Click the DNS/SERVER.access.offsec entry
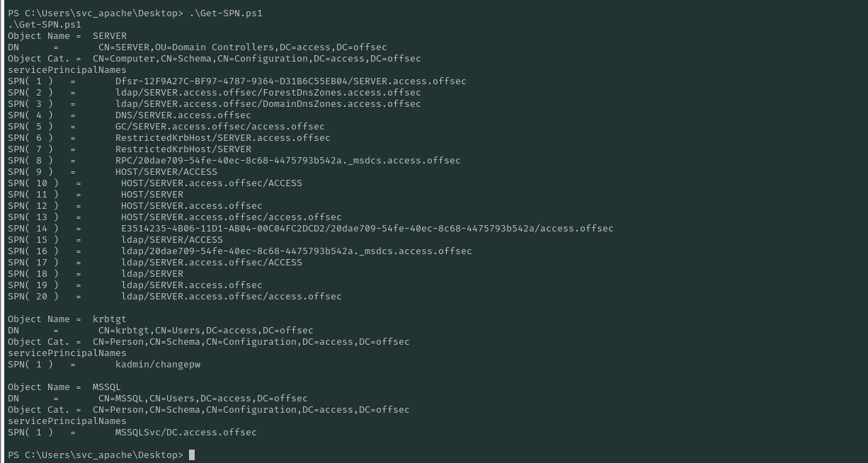Image resolution: width=868 pixels, height=463 pixels. (183, 115)
